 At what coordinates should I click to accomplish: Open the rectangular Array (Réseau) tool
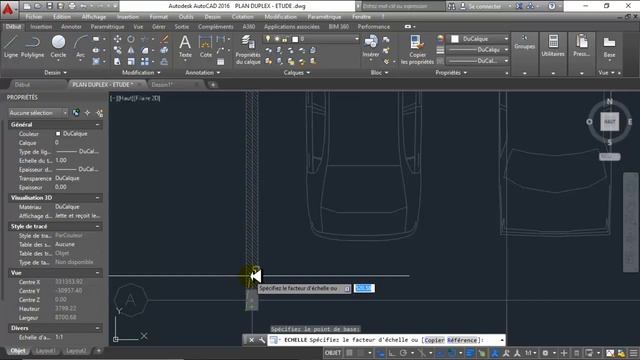click(x=144, y=62)
